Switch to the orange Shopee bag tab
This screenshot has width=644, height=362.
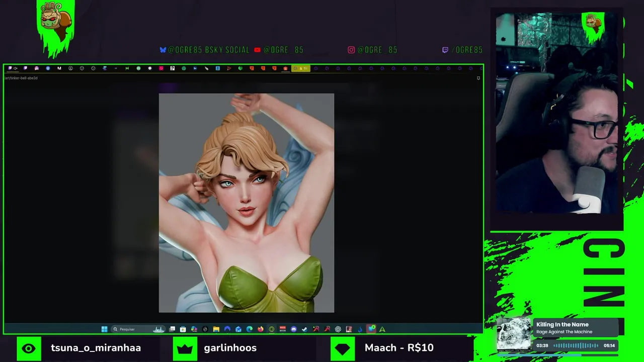[x=285, y=68]
